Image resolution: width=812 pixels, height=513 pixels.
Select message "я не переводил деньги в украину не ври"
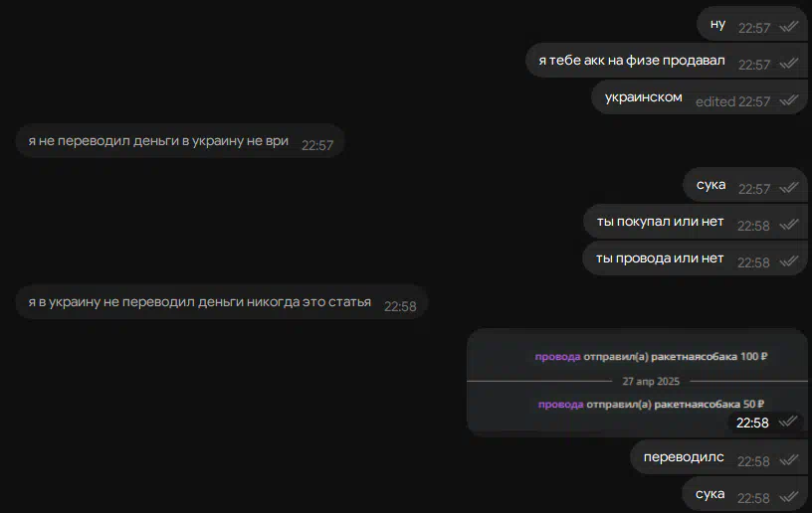(180, 140)
